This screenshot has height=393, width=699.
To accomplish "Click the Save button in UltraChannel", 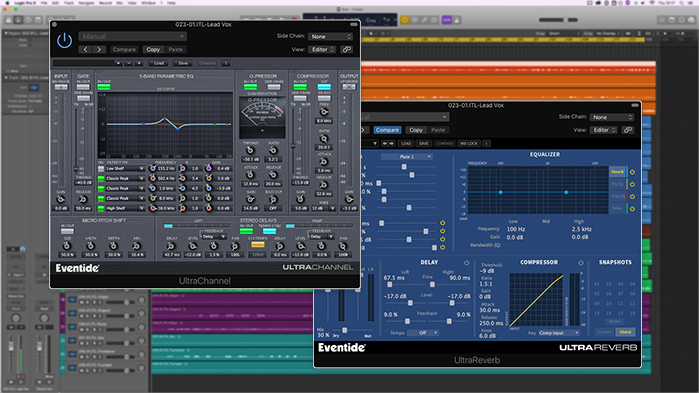I will click(x=183, y=63).
